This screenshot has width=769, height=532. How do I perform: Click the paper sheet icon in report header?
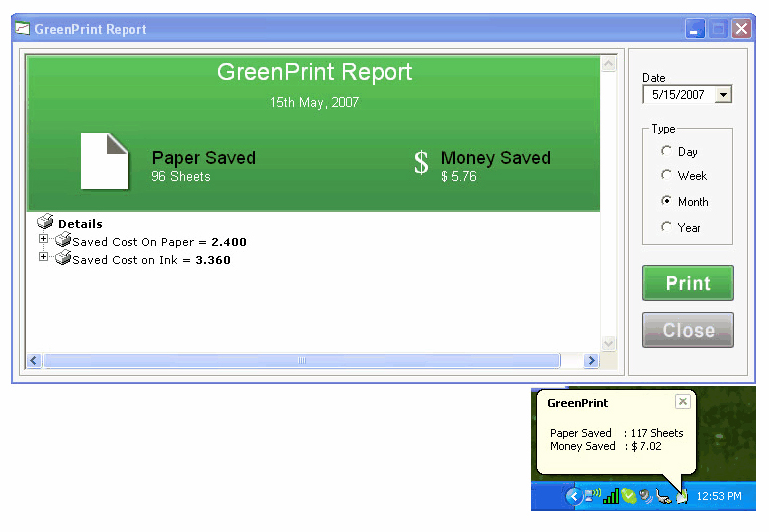pyautogui.click(x=105, y=160)
